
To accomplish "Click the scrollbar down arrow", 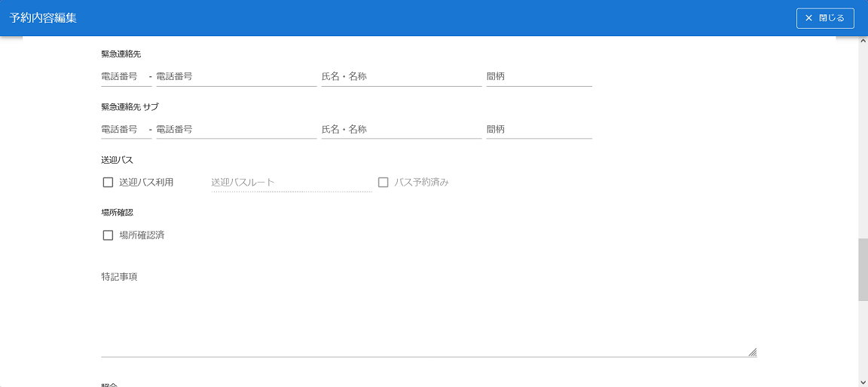I will click(x=863, y=382).
